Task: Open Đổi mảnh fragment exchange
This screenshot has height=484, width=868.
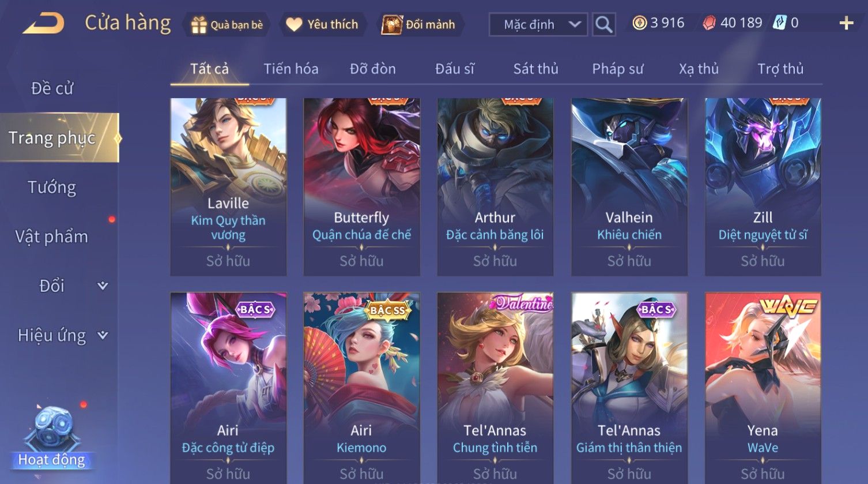Action: 391,25
